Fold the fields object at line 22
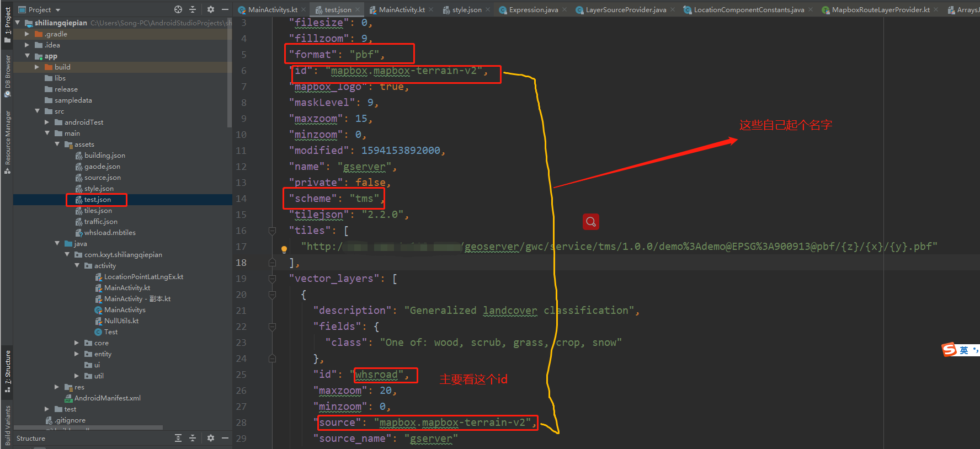This screenshot has height=449, width=980. 272,327
